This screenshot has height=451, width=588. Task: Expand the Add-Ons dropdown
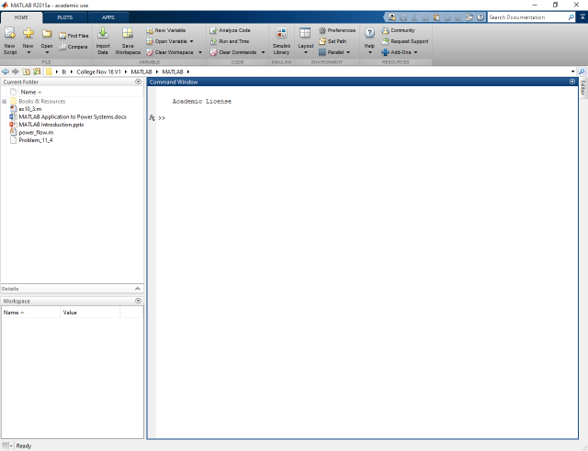coord(399,52)
